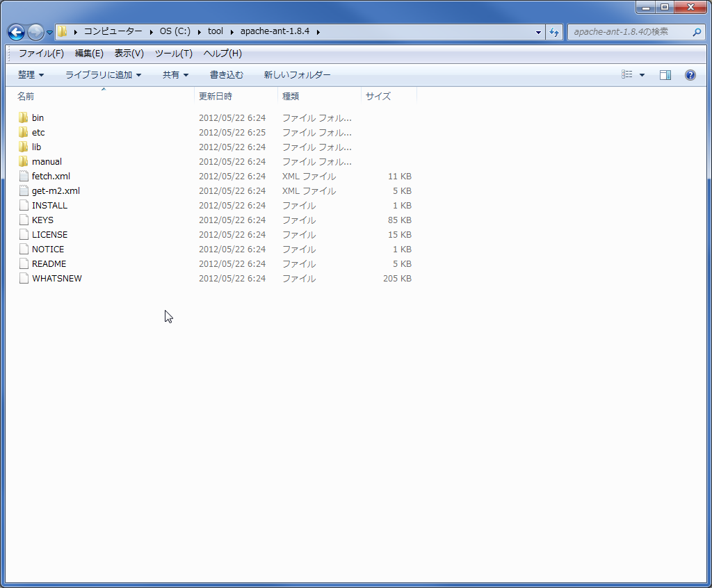Expand arrow after コンピューター breadcrumb
The height and width of the screenshot is (588, 712).
(x=151, y=32)
